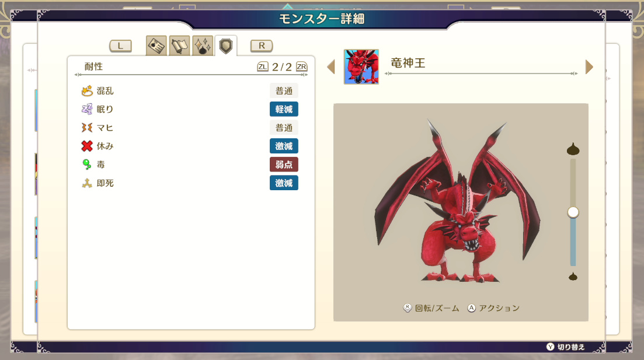Open the monster info card tab
This screenshot has width=644, height=360.
[x=156, y=46]
